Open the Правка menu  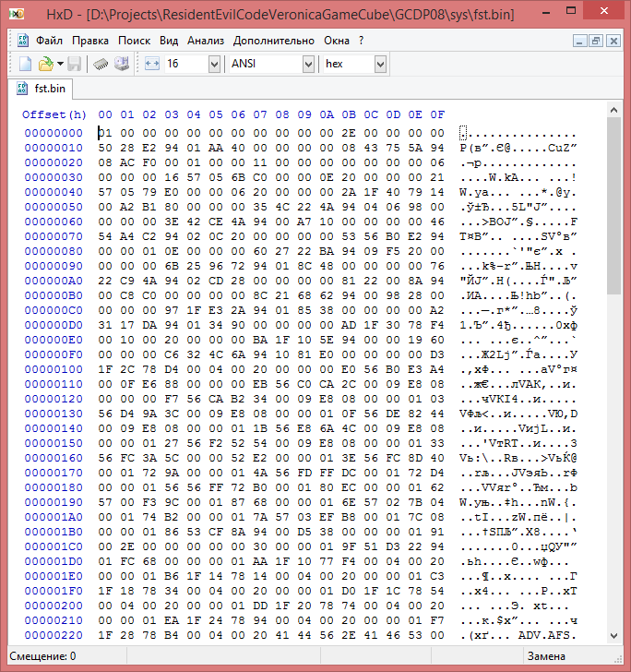click(90, 41)
